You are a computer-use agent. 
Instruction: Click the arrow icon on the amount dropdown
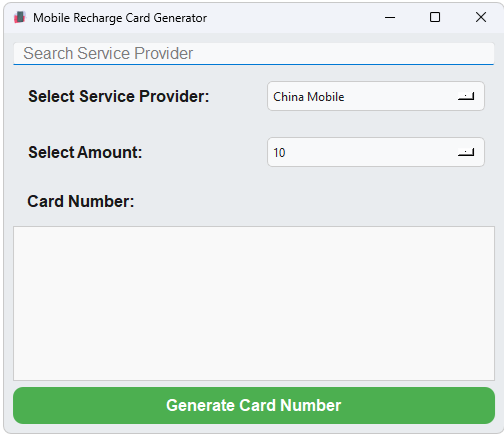tap(466, 153)
